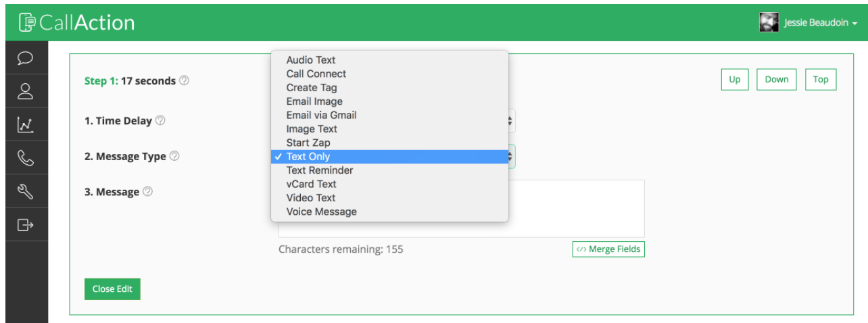Click the logout arrow sidebar icon
The height and width of the screenshot is (323, 868).
pyautogui.click(x=26, y=224)
